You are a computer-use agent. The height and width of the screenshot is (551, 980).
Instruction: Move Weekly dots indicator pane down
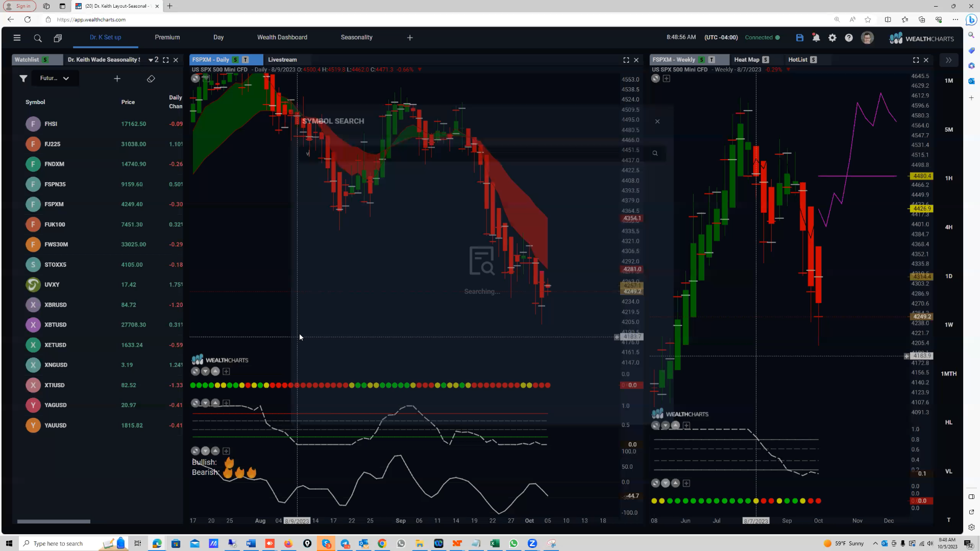pyautogui.click(x=666, y=484)
